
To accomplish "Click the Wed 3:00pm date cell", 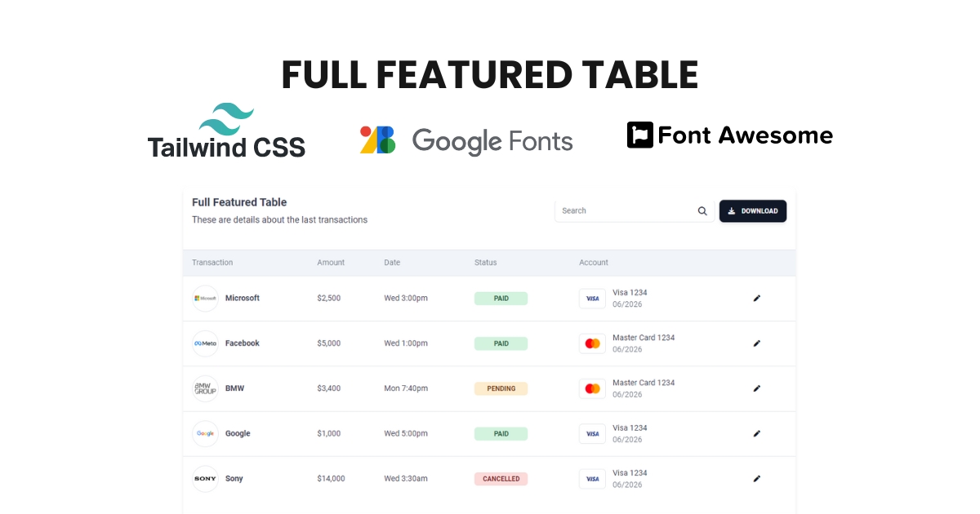I will [406, 299].
